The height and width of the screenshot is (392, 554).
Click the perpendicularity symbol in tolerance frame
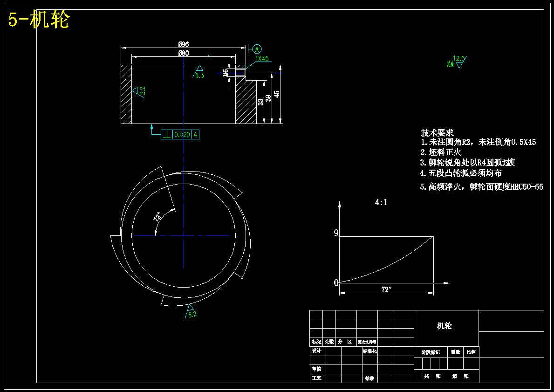(x=167, y=135)
